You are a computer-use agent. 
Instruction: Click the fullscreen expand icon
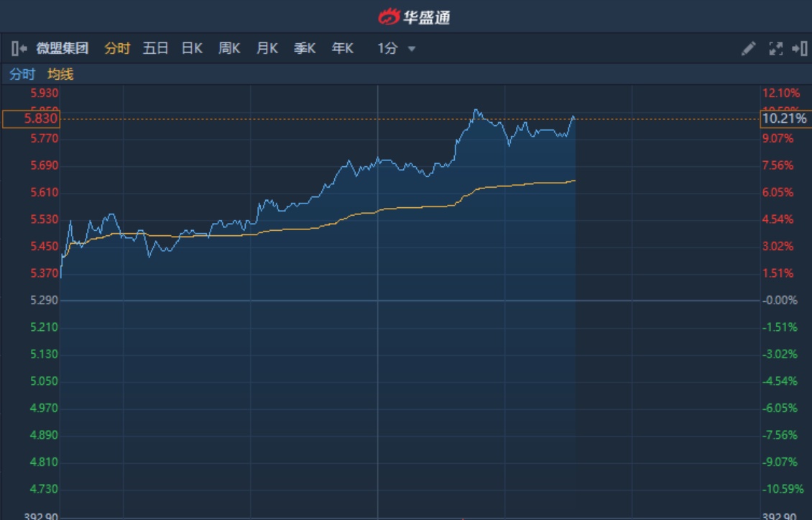(775, 49)
